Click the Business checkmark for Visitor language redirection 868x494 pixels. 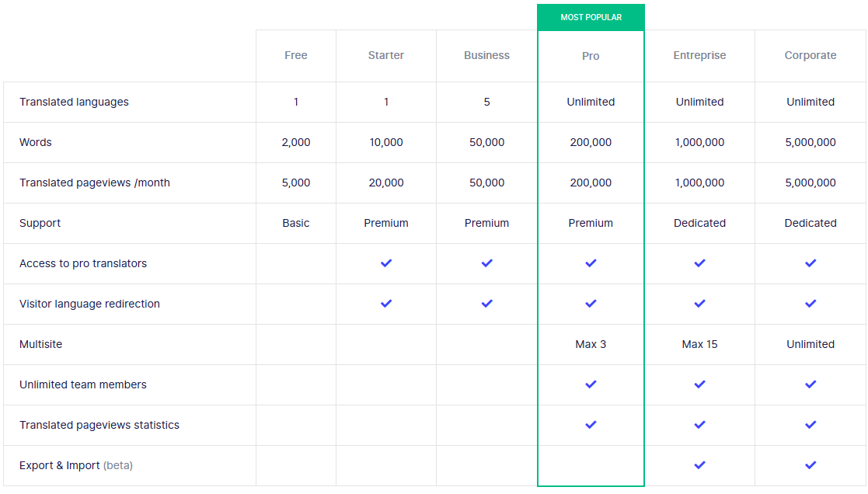(487, 304)
